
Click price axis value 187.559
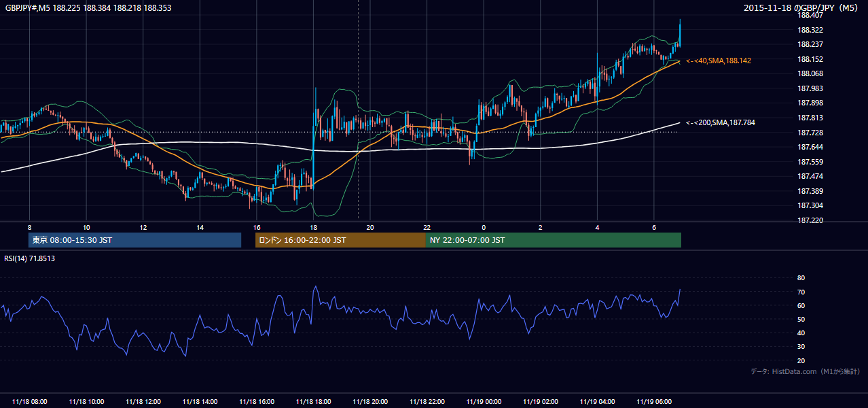811,163
